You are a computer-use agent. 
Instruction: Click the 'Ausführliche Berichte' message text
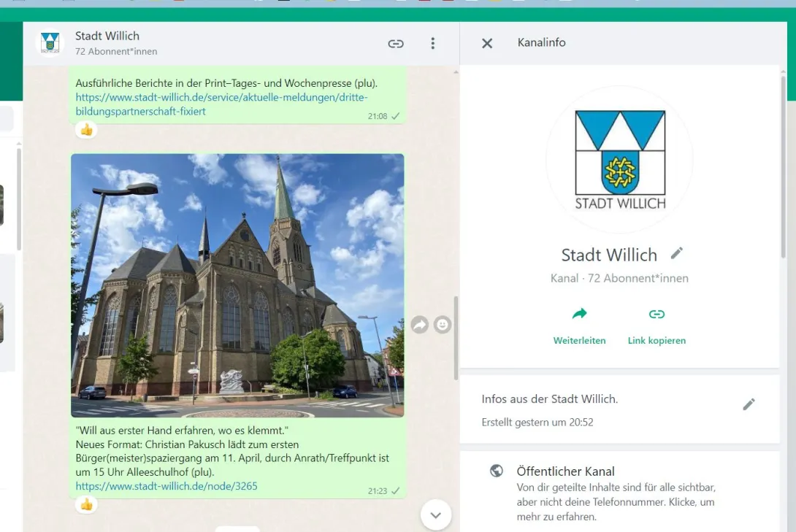point(226,83)
